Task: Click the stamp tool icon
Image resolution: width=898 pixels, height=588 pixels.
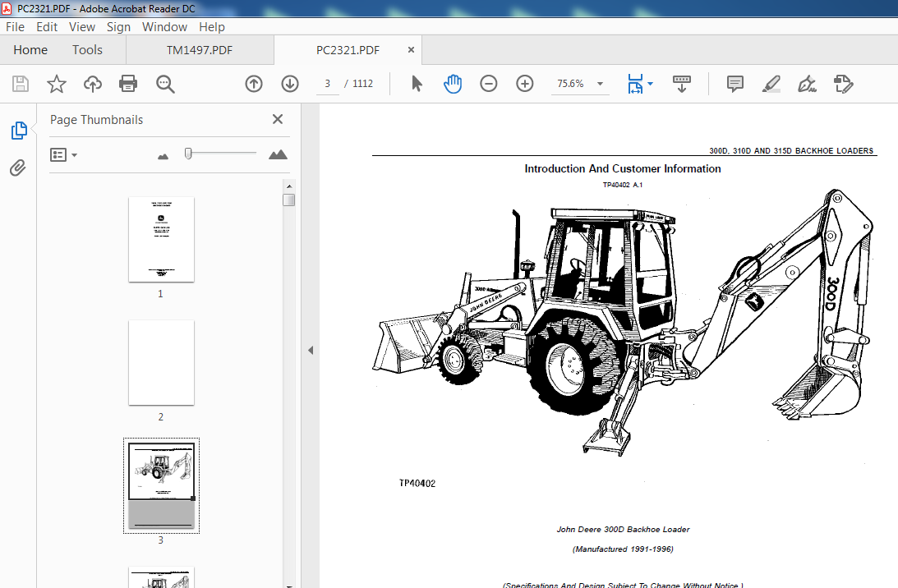Action: [x=843, y=84]
